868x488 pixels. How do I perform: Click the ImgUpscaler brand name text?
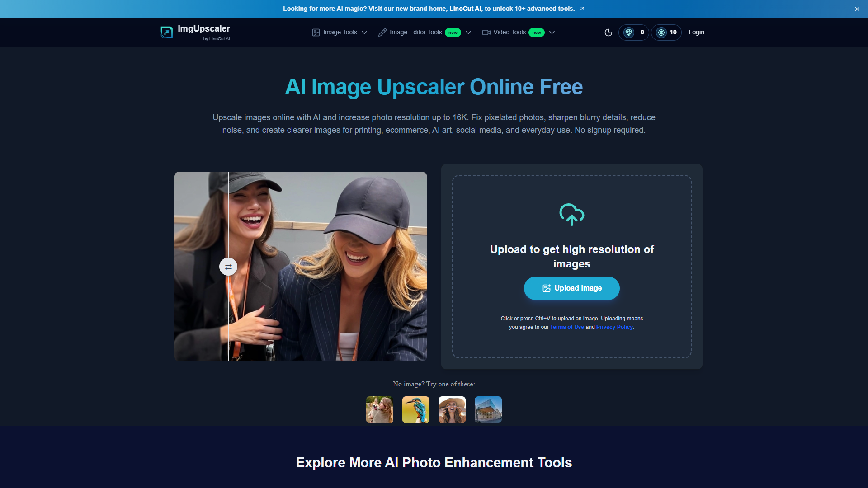(204, 29)
